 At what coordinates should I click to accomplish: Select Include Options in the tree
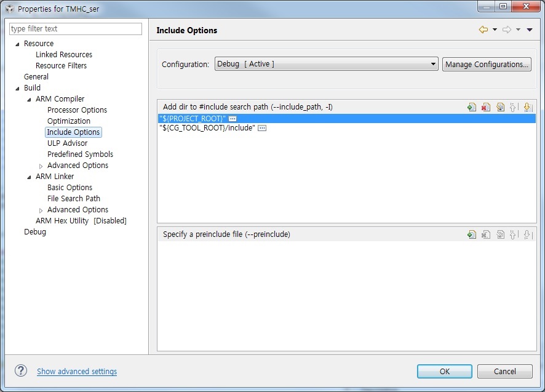[x=73, y=132]
